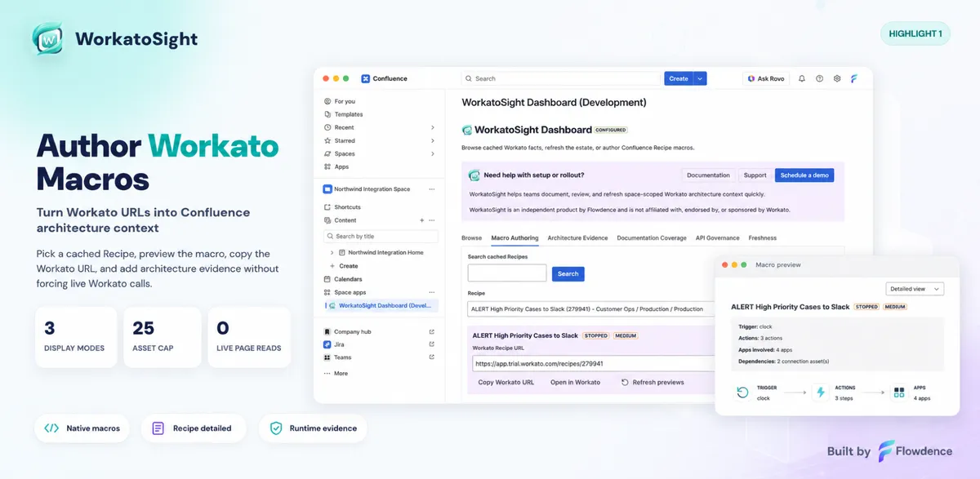The image size is (980, 479).
Task: Click the plus icon beside Content
Action: [x=421, y=220]
